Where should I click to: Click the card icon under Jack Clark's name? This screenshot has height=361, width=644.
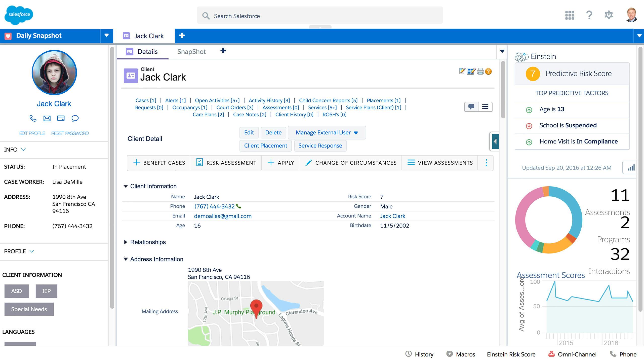[x=61, y=118]
